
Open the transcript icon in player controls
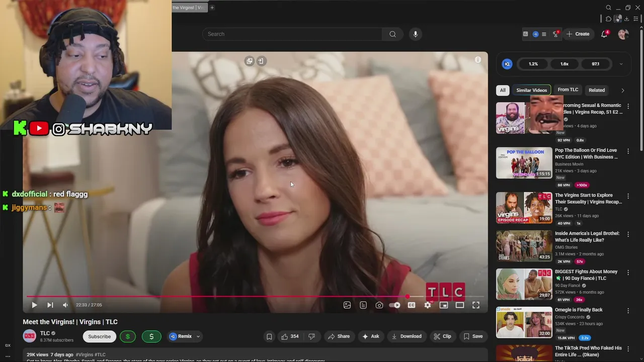[x=363, y=305]
